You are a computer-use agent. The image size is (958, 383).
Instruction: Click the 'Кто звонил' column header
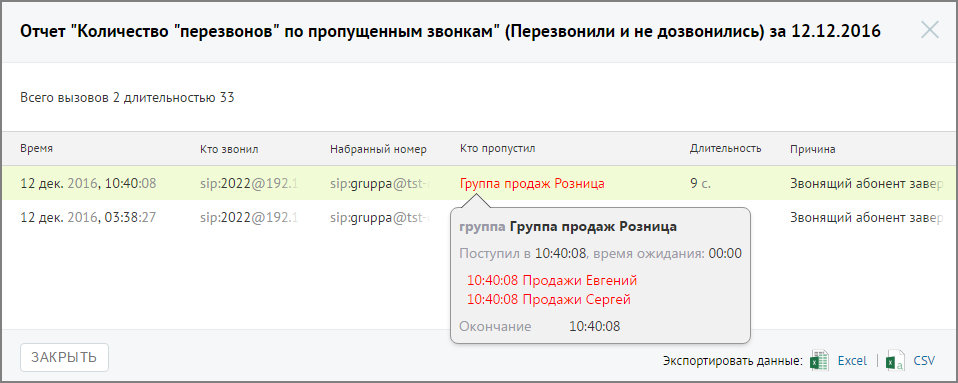[x=229, y=148]
